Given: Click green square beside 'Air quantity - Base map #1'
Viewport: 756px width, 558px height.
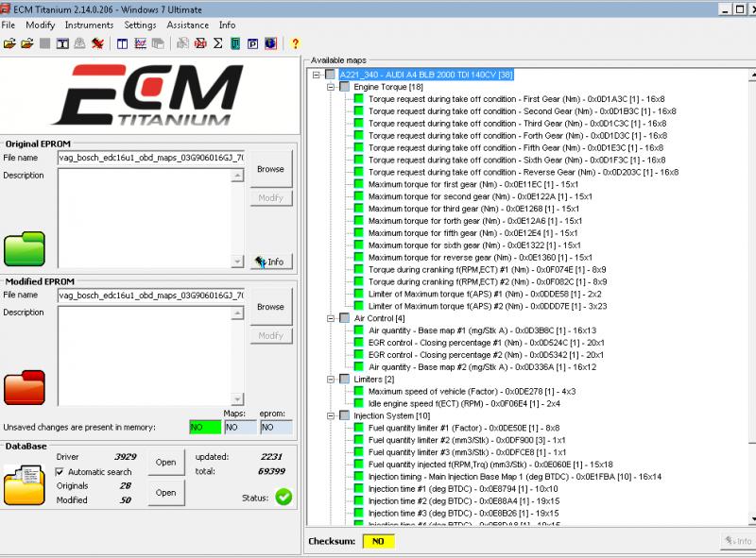Looking at the screenshot, I should point(359,330).
